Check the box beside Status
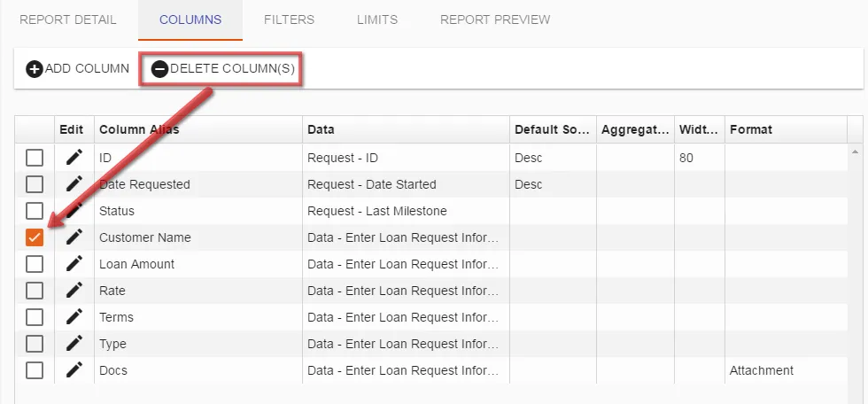The width and height of the screenshot is (868, 404). pyautogui.click(x=35, y=211)
